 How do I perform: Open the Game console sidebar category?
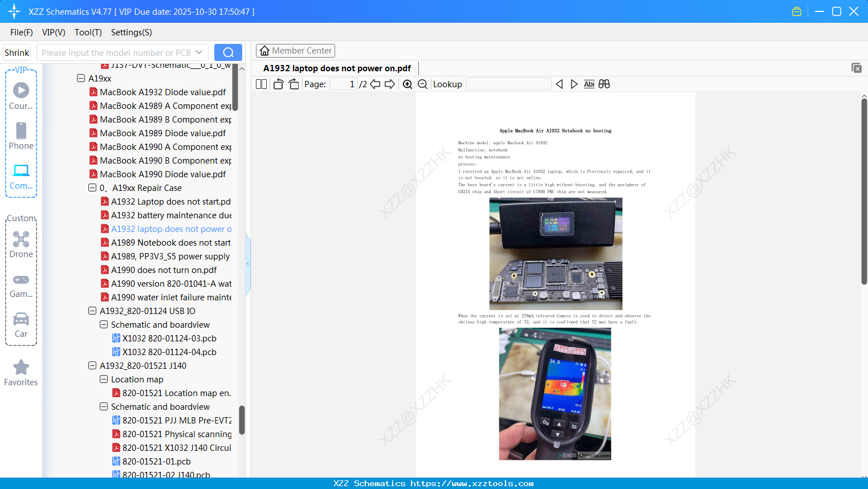(21, 286)
